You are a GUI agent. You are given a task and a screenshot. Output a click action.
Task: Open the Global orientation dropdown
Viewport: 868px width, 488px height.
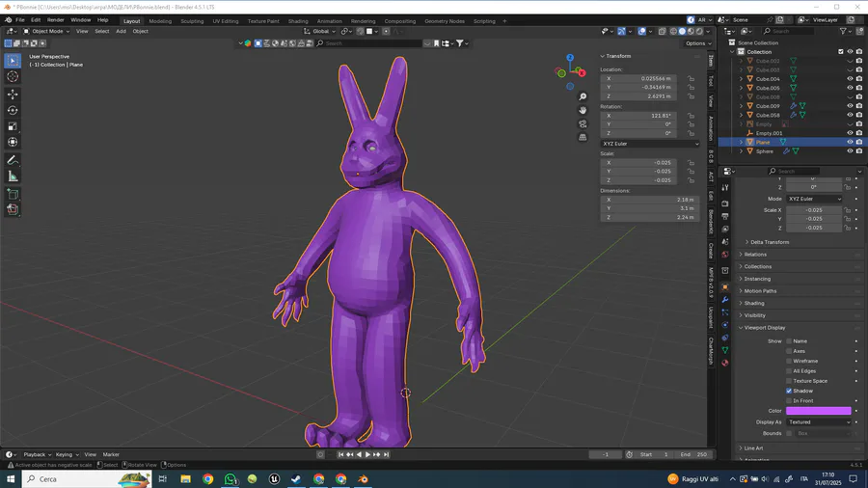tap(320, 32)
